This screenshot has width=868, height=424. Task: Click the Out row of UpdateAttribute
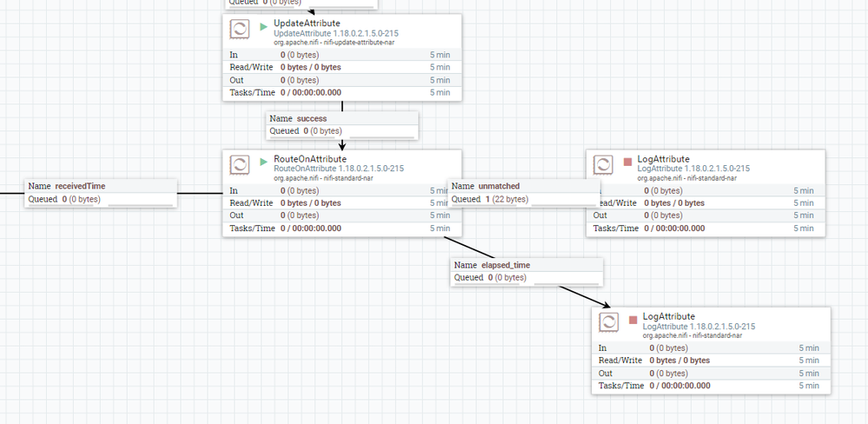[342, 80]
